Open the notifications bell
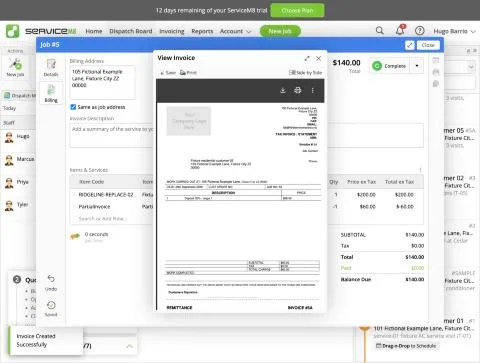Viewport: 480px width, 363px height. (x=400, y=30)
